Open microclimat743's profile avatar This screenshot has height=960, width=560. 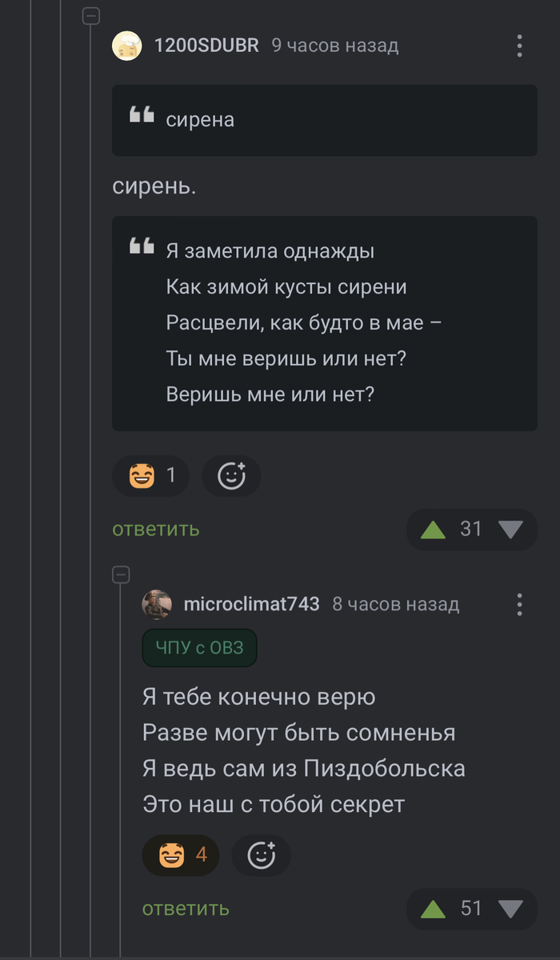click(x=157, y=605)
